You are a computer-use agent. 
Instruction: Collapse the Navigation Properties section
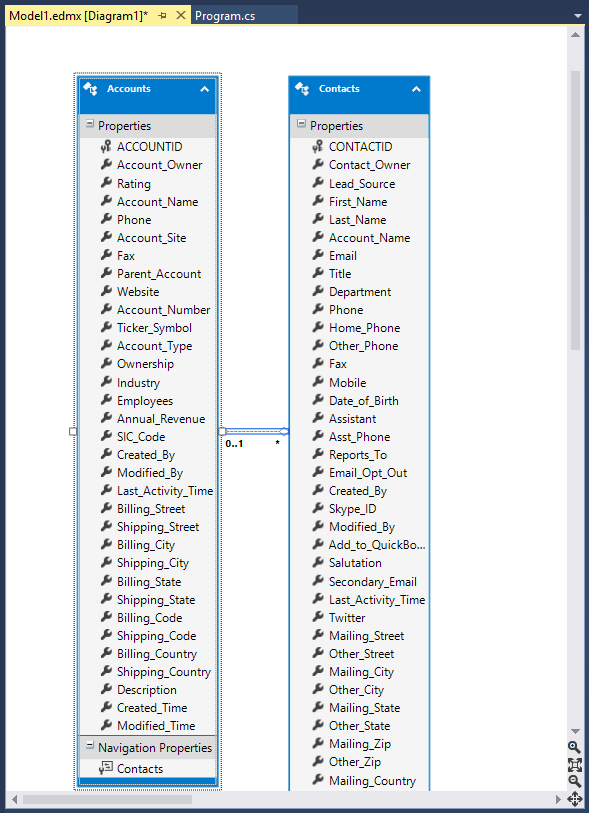click(90, 747)
